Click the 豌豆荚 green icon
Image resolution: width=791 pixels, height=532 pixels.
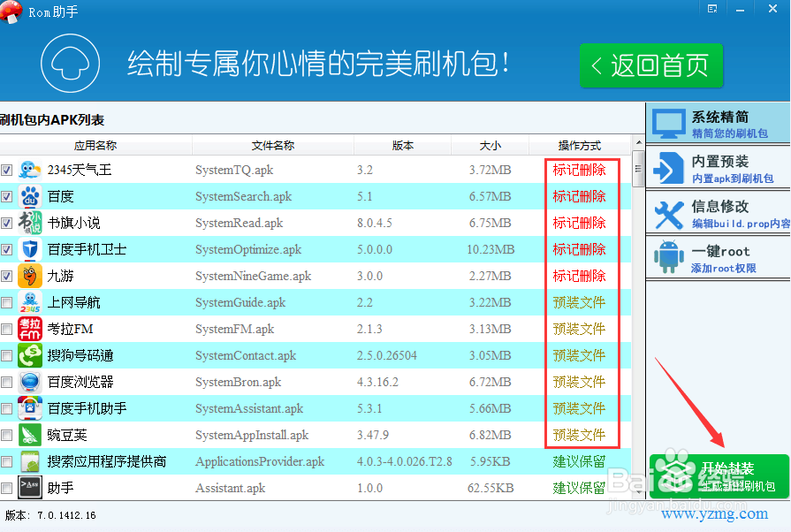[30, 435]
